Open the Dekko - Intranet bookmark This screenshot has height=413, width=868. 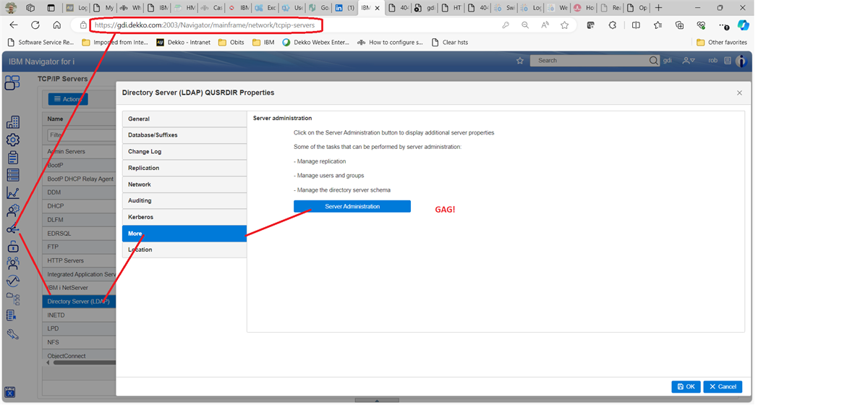(184, 43)
